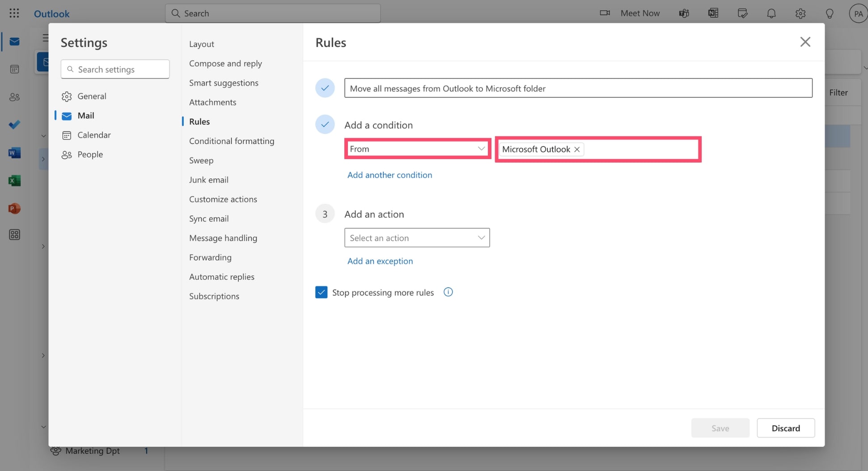Open Compose and reply settings
The image size is (868, 471).
[x=225, y=63]
